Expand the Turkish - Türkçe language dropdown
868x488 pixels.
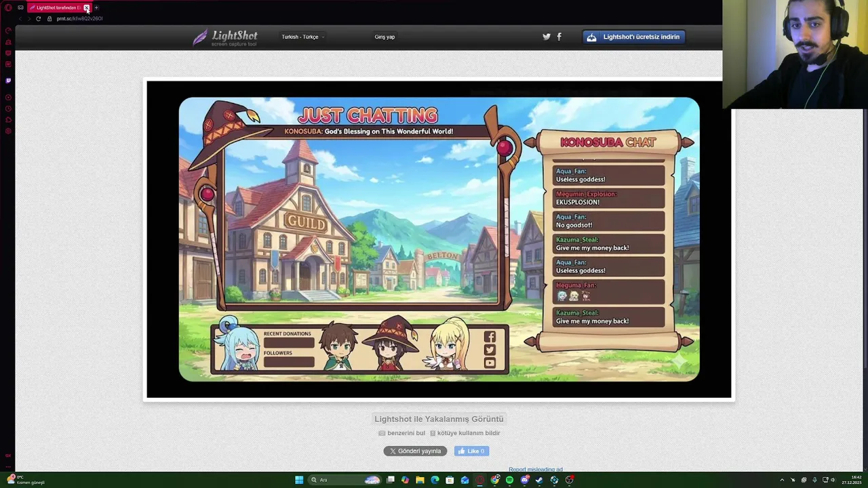[302, 37]
